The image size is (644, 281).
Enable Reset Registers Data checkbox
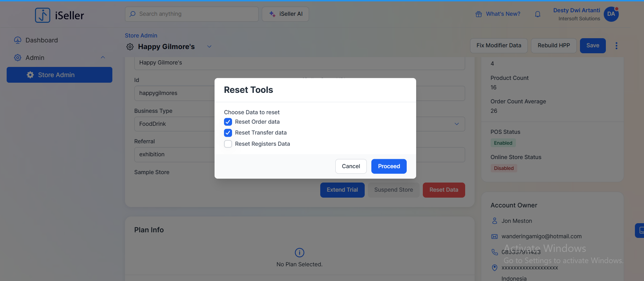(x=228, y=144)
